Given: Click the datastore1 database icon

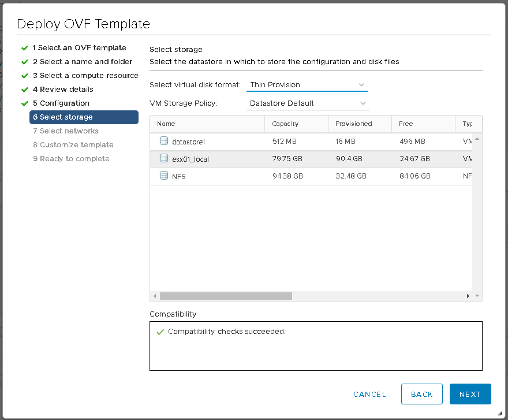Looking at the screenshot, I should tap(163, 141).
